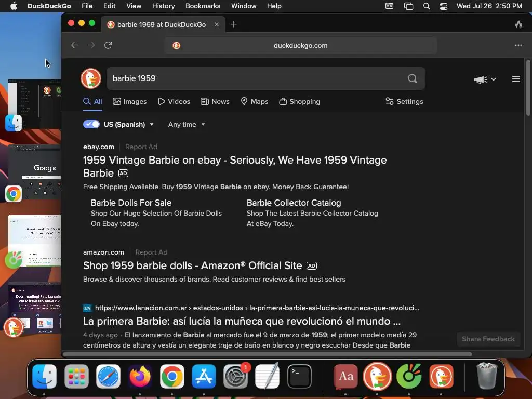Switch to the Maps tab
Viewport: 532px width, 399px height.
coord(255,101)
